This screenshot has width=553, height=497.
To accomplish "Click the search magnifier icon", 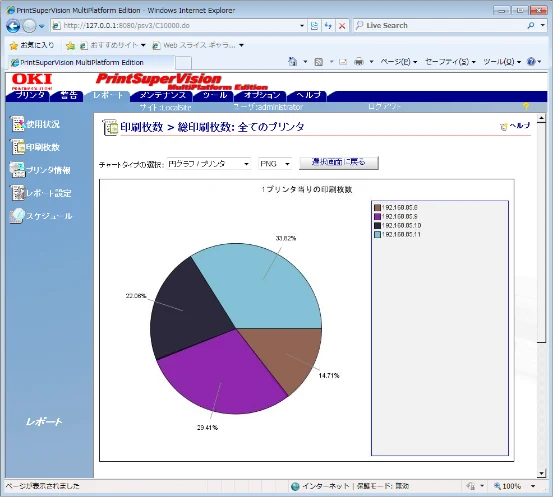I will (x=530, y=25).
